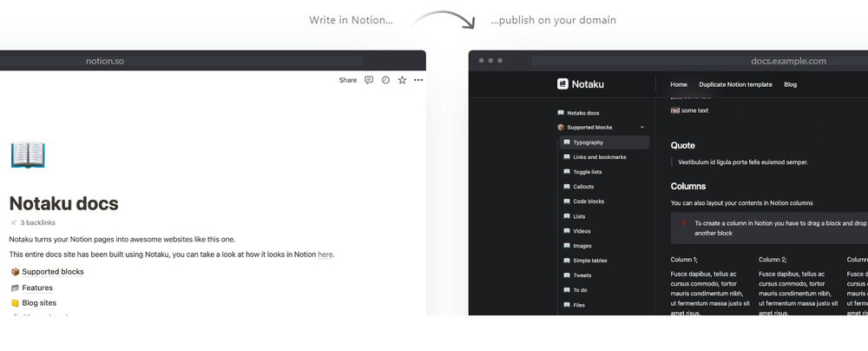Click the quote text 'Vestibulum id ligula porta'
The image size is (868, 351).
point(743,162)
